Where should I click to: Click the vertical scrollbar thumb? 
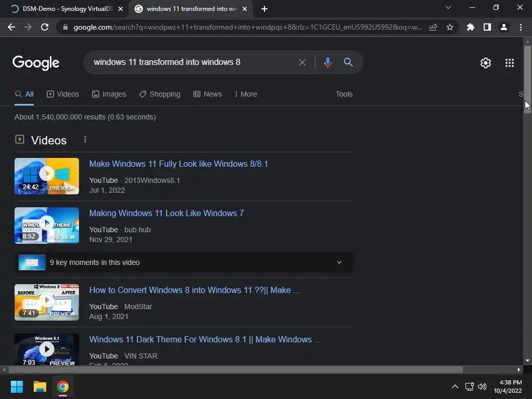[527, 79]
